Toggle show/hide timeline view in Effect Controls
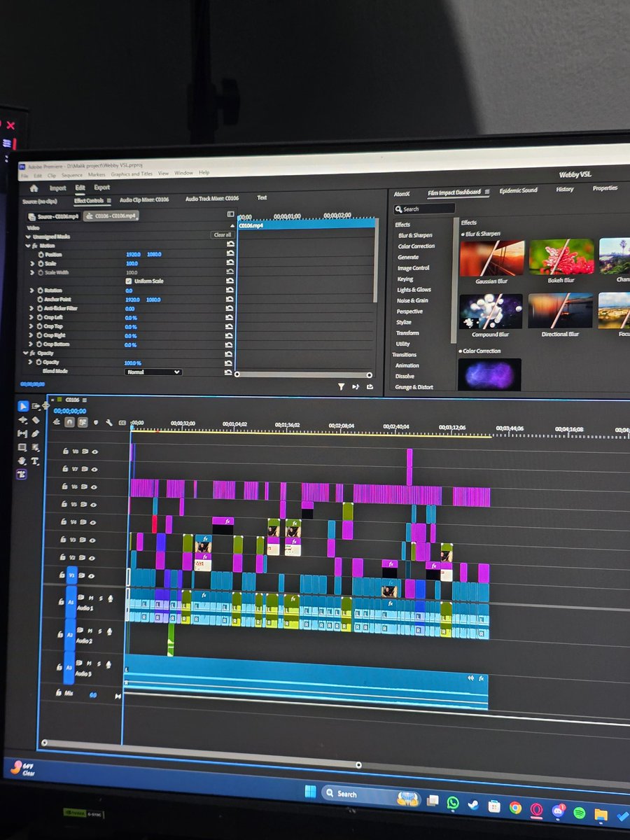Screen dimensions: 630x840 coord(230,214)
